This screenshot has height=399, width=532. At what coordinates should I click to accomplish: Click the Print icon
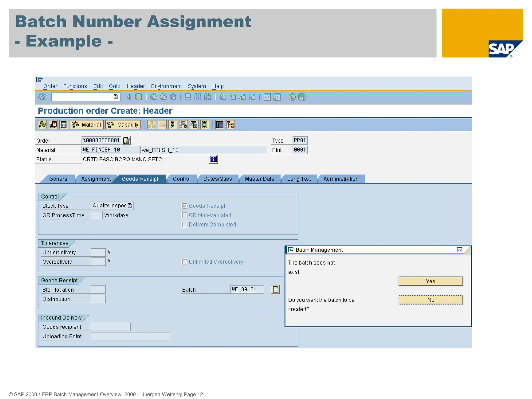(188, 97)
